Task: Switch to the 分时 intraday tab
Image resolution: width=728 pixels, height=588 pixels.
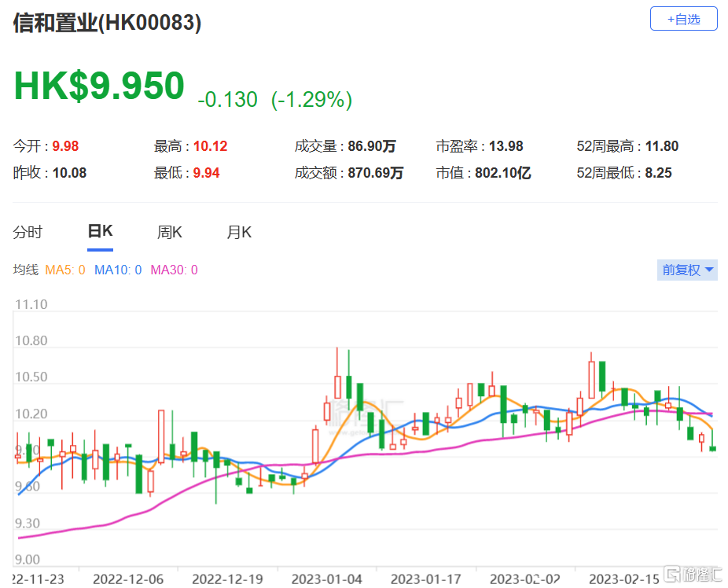Action: tap(28, 232)
